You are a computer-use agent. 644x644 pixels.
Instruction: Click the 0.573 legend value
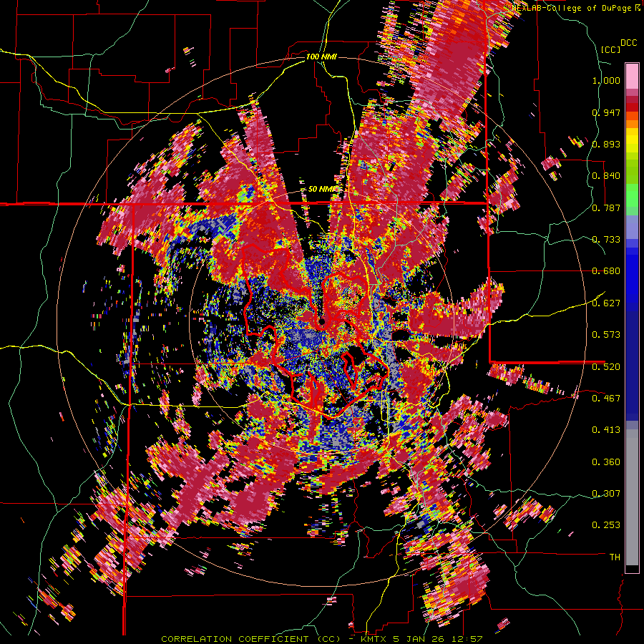tap(606, 335)
